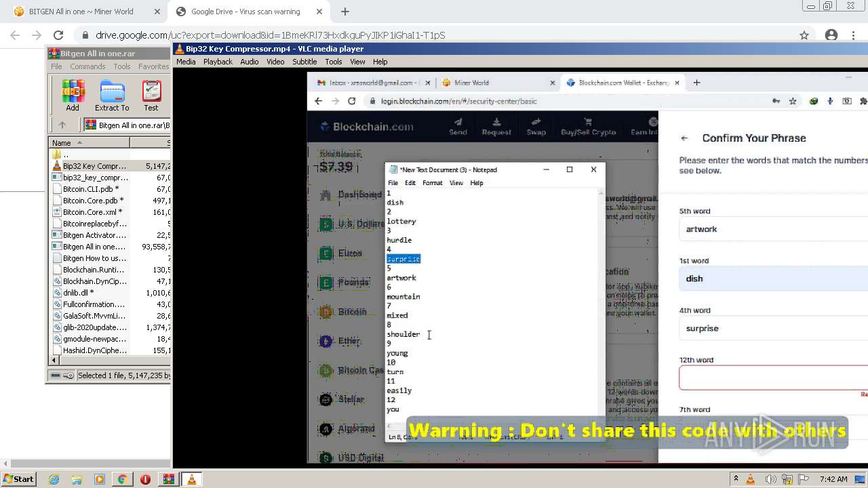The height and width of the screenshot is (488, 868).
Task: Open a new Chrome tab
Action: click(345, 12)
